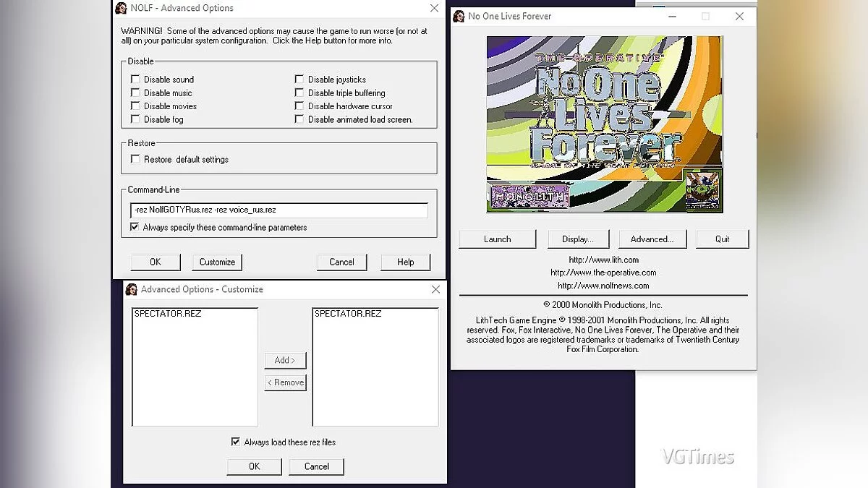868x488 pixels.
Task: Select SPECTATOR.REZ in the left-hand list
Action: click(x=167, y=314)
